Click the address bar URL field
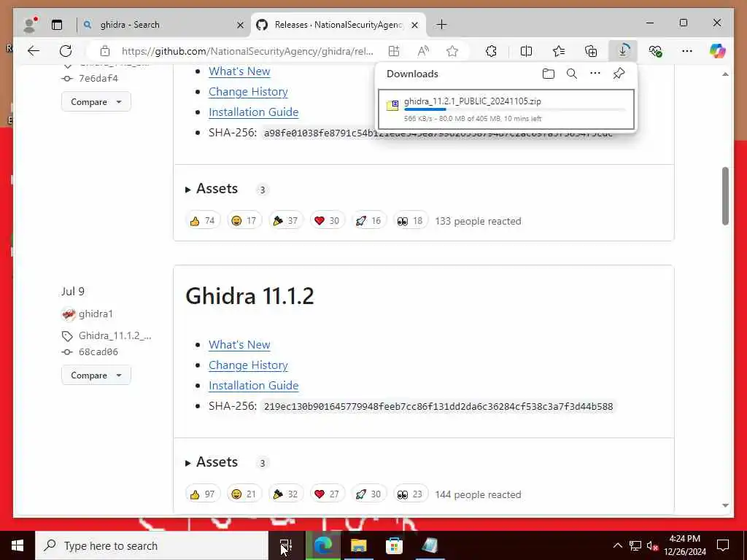The height and width of the screenshot is (560, 747). (248, 51)
